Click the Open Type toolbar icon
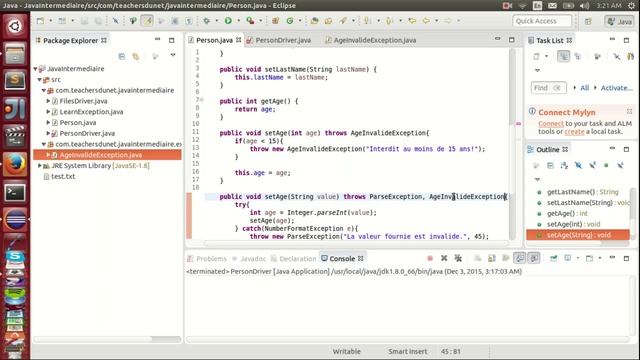 pos(314,21)
